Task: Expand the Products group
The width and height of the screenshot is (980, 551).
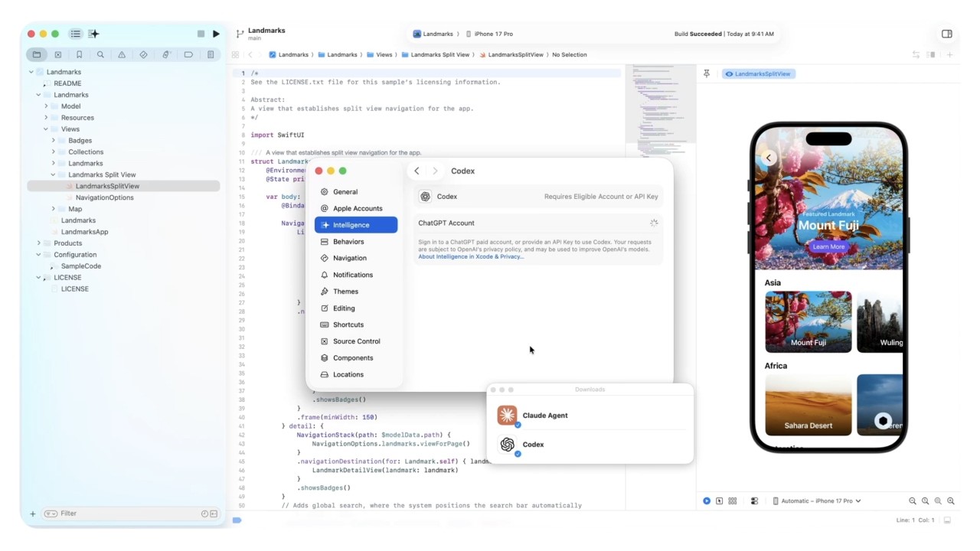Action: 38,243
